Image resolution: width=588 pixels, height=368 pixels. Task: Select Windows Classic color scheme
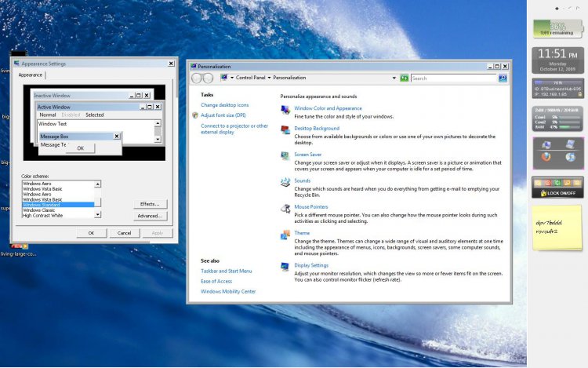pyautogui.click(x=58, y=210)
